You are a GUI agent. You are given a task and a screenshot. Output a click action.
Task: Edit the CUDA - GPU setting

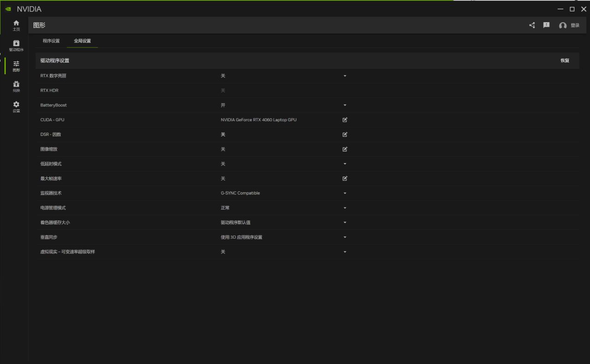[x=345, y=120]
